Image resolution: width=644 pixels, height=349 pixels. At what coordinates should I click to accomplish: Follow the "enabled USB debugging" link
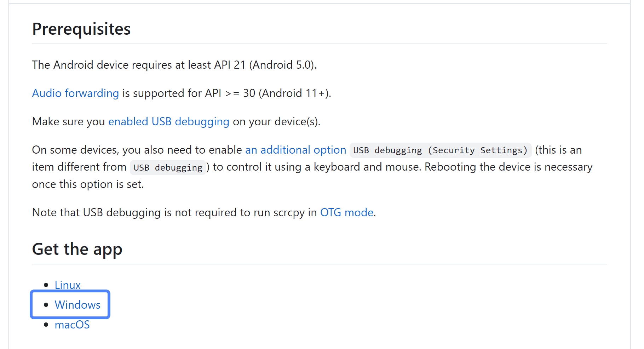(x=168, y=121)
